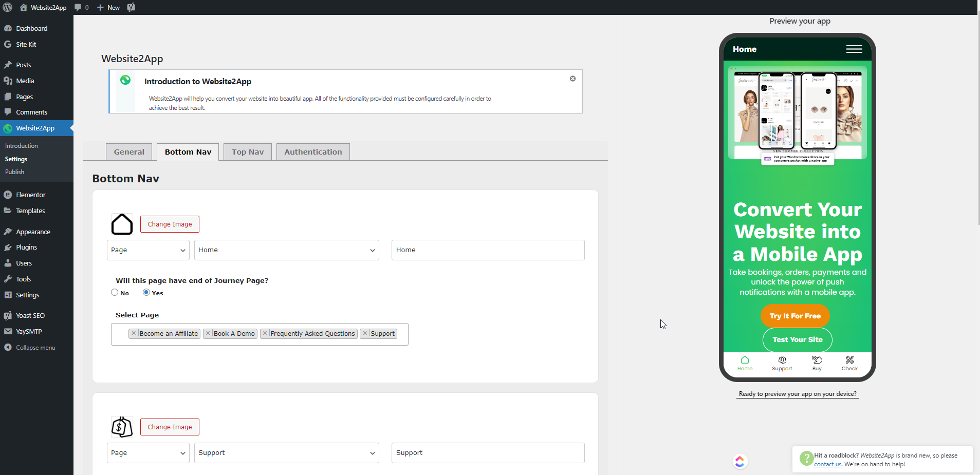
Task: Click the ClickUp floating widget icon
Action: (x=739, y=461)
